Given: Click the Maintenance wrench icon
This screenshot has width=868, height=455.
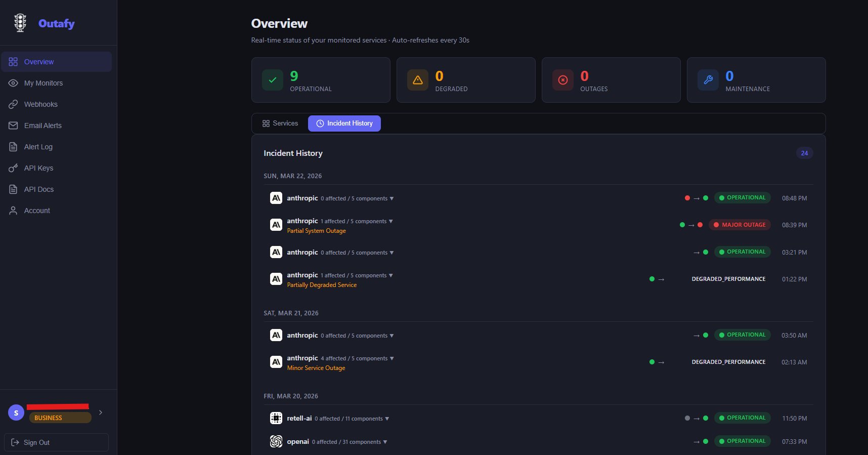Looking at the screenshot, I should click(708, 80).
